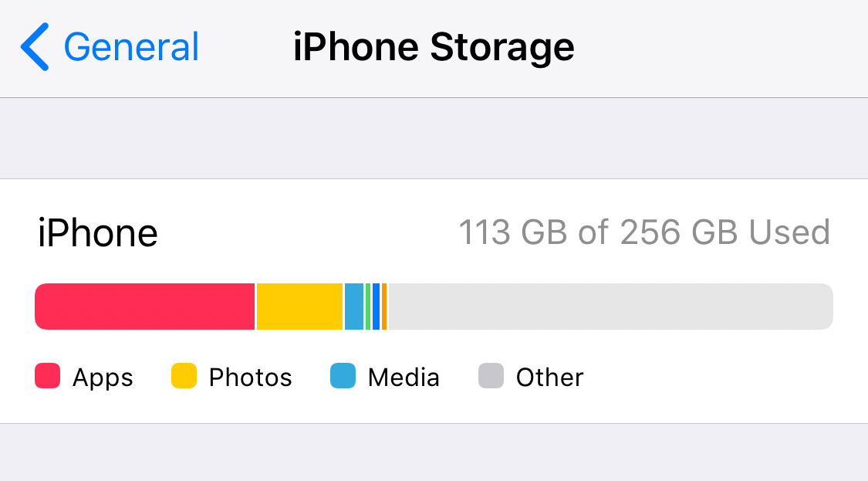
Task: Click the red Apps segment of storage bar
Action: (x=144, y=307)
